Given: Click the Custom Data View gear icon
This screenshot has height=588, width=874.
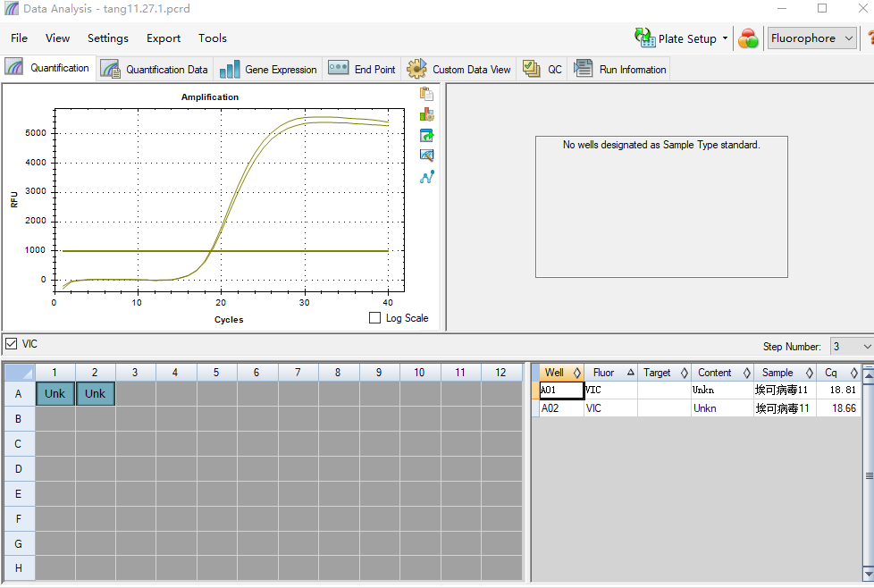Looking at the screenshot, I should click(x=416, y=69).
